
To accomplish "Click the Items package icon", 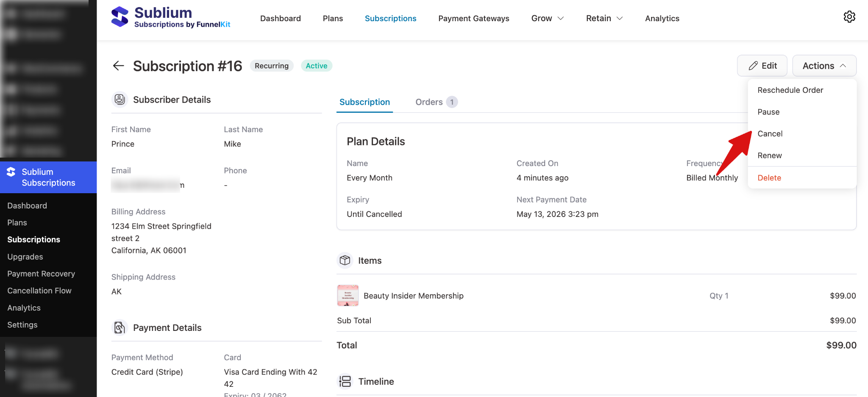I will tap(345, 260).
